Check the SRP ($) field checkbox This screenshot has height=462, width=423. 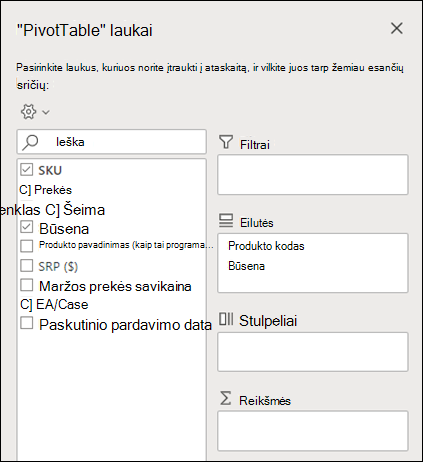pos(27,266)
